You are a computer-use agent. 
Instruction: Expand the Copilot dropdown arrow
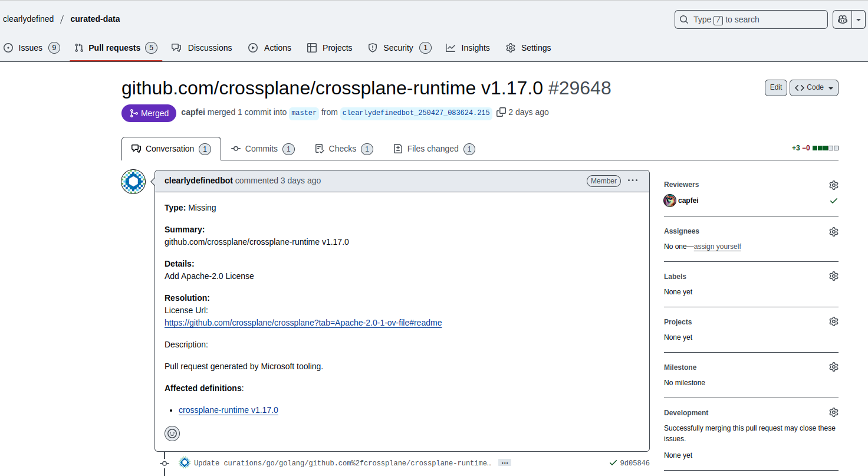click(x=859, y=19)
